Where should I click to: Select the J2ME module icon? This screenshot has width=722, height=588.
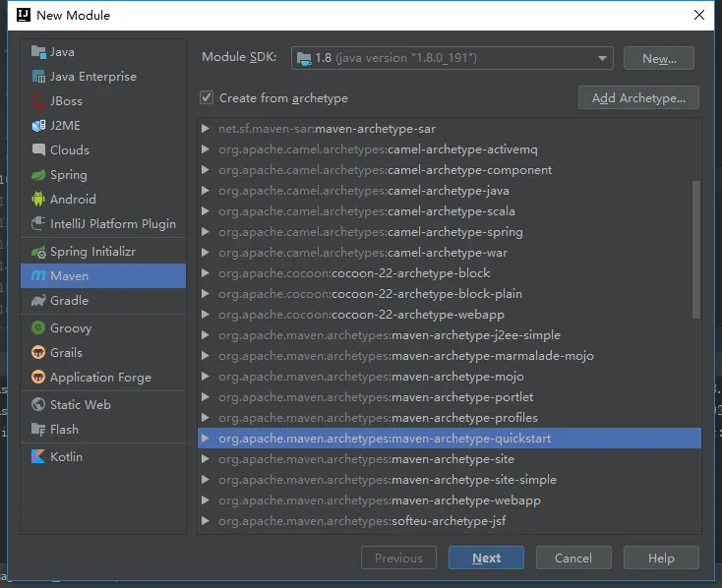tap(38, 125)
